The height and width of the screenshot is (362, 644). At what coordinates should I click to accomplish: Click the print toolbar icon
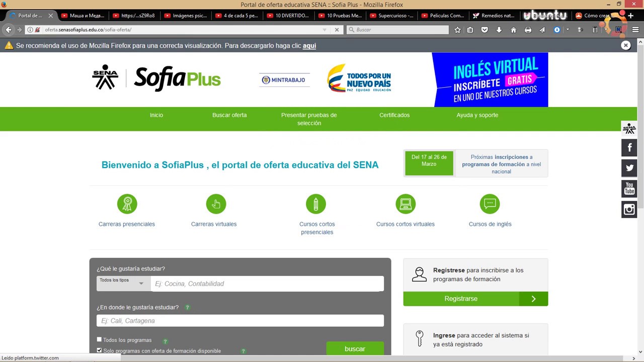coord(528,30)
